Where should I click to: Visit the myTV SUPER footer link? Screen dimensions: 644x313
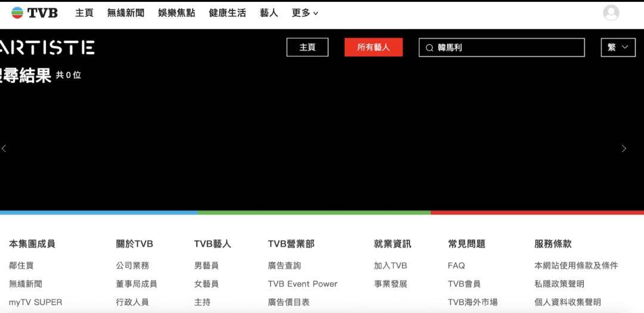coord(35,302)
